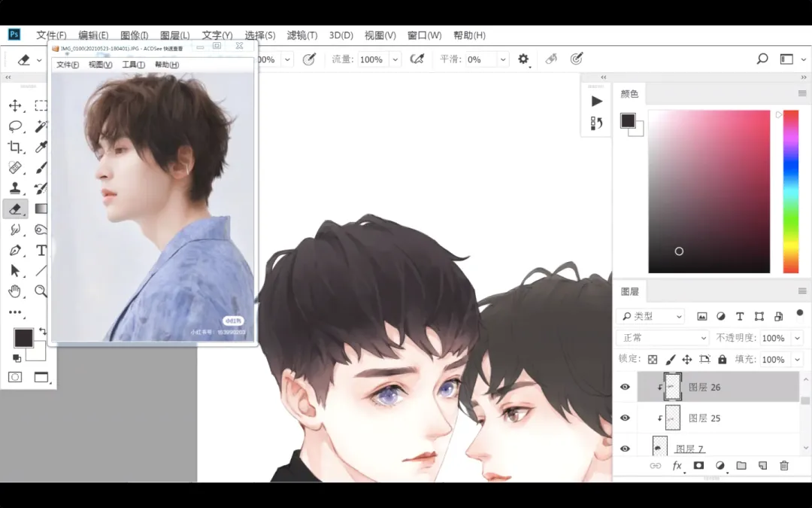Image resolution: width=812 pixels, height=508 pixels.
Task: Select the Crop tool
Action: click(x=15, y=147)
